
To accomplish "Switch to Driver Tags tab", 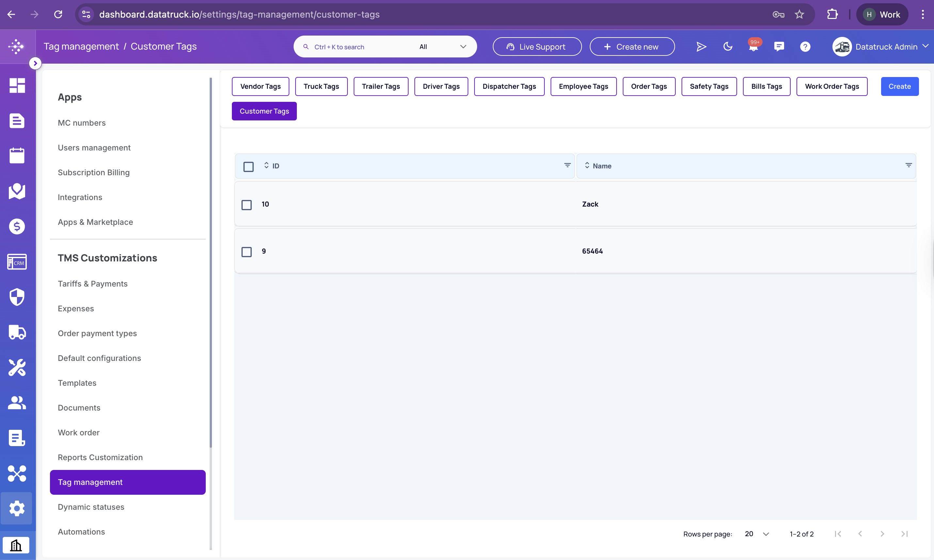I will [x=441, y=86].
